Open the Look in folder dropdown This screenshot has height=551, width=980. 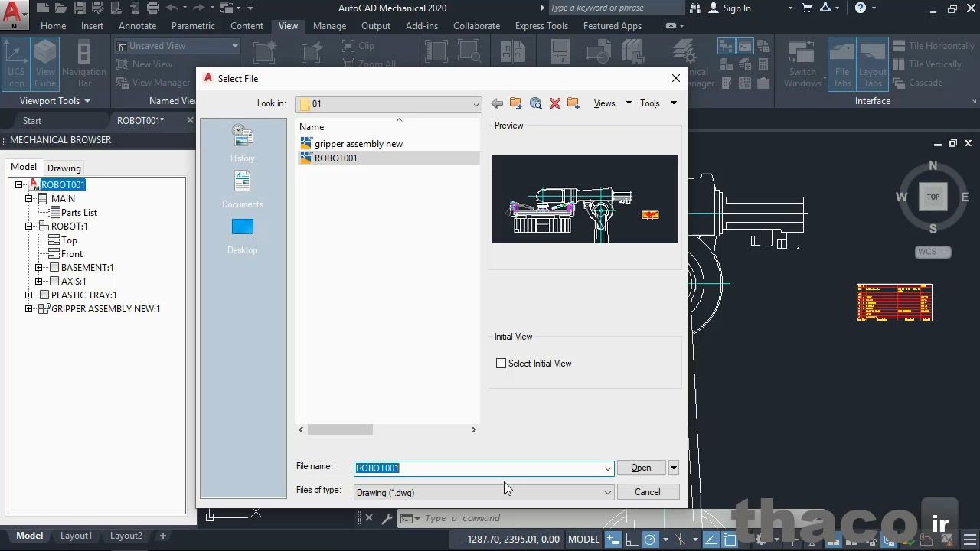(x=389, y=104)
